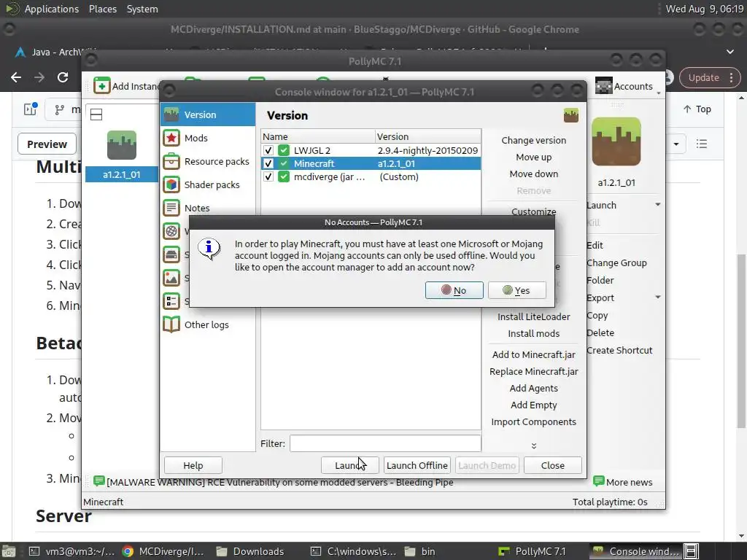Image resolution: width=747 pixels, height=560 pixels.
Task: Toggle the LWJGL 2 component checkbox
Action: [268, 150]
